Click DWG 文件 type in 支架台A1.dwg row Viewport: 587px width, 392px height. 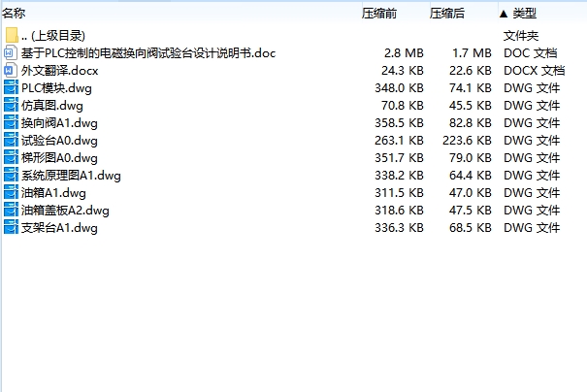[532, 228]
